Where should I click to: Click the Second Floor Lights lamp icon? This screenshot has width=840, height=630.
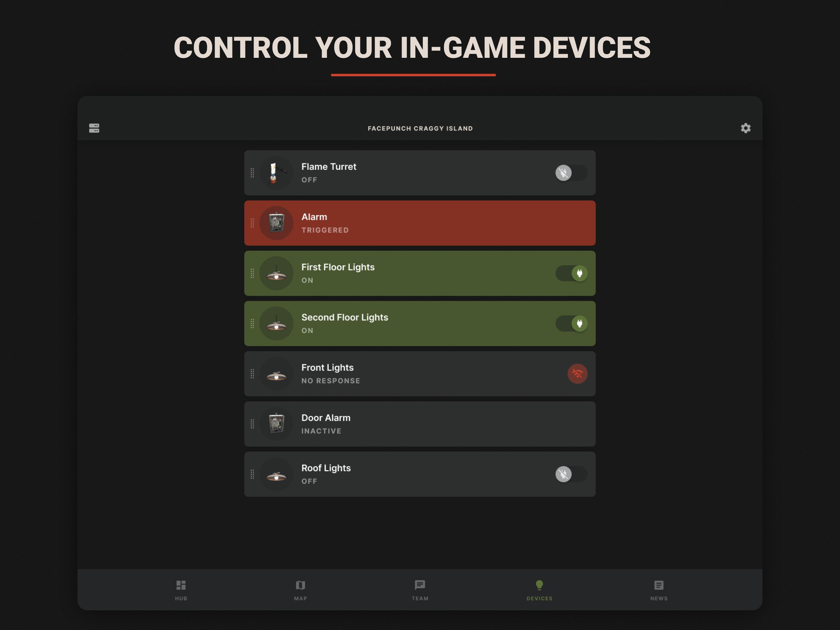tap(276, 324)
